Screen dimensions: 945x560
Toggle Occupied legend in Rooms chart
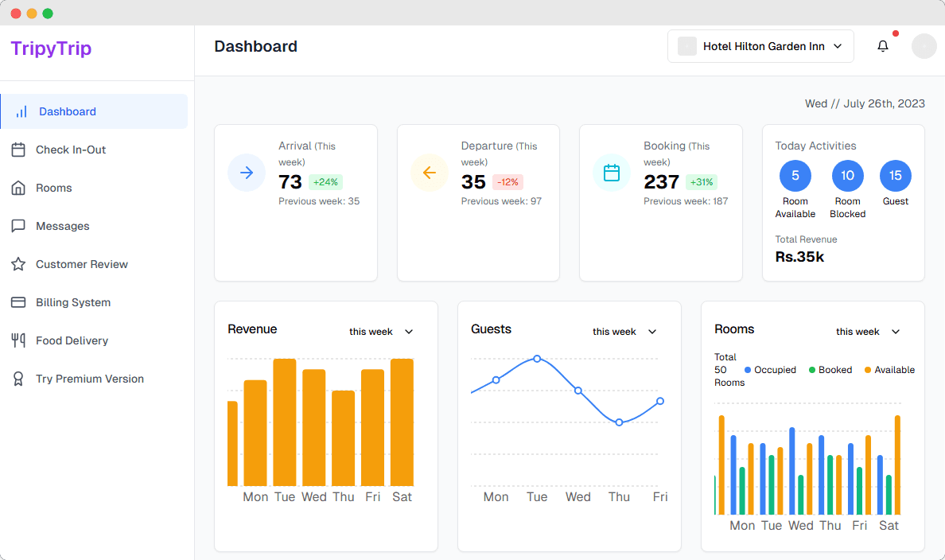click(769, 370)
